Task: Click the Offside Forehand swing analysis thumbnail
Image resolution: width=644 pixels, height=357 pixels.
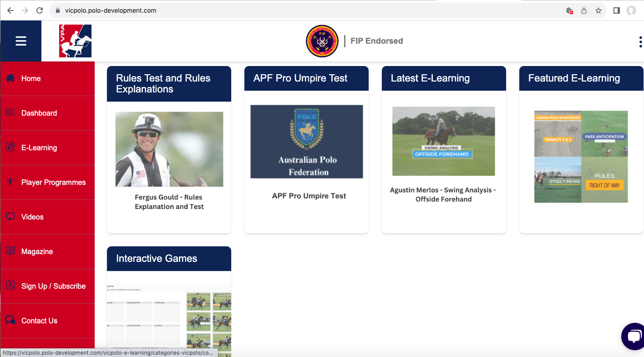Action: coord(444,141)
